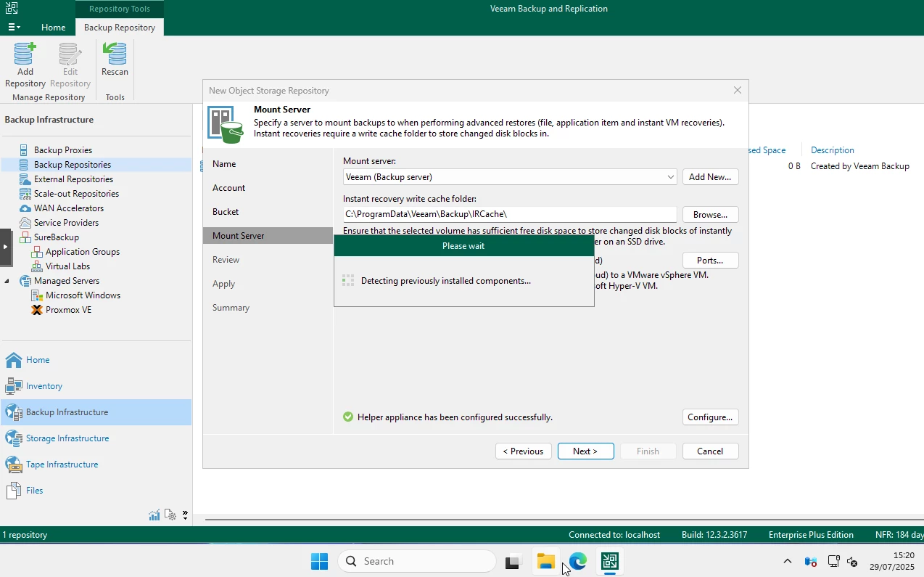Select the External Repositories node icon
The width and height of the screenshot is (924, 577).
24,179
